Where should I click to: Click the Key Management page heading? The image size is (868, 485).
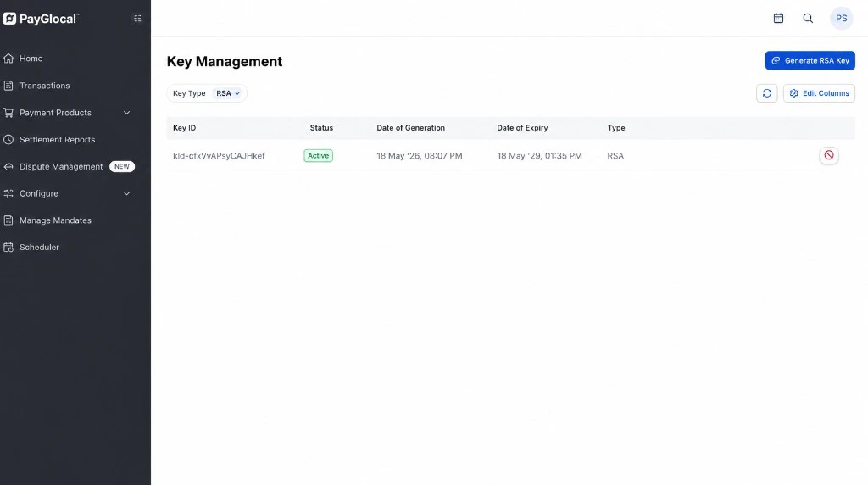224,61
